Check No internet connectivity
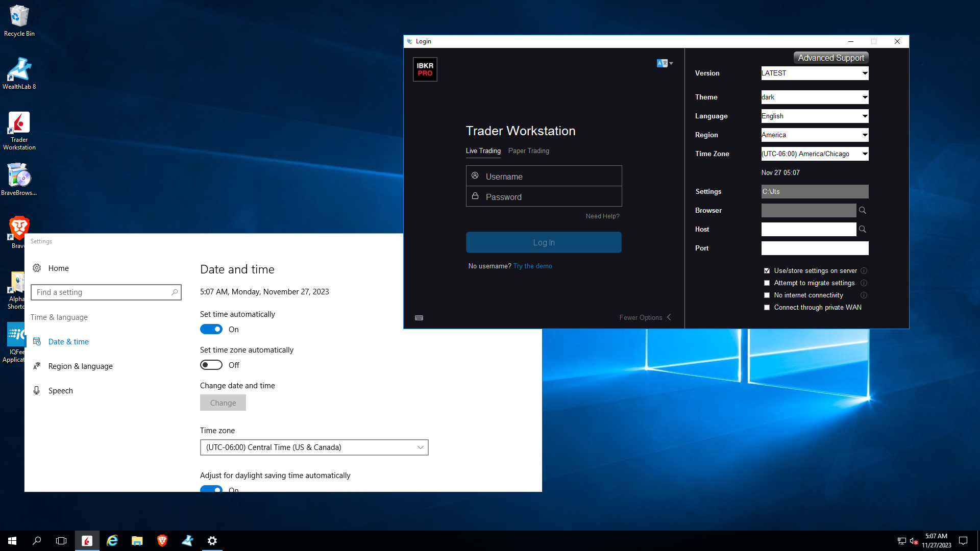Image resolution: width=980 pixels, height=551 pixels. tap(767, 295)
